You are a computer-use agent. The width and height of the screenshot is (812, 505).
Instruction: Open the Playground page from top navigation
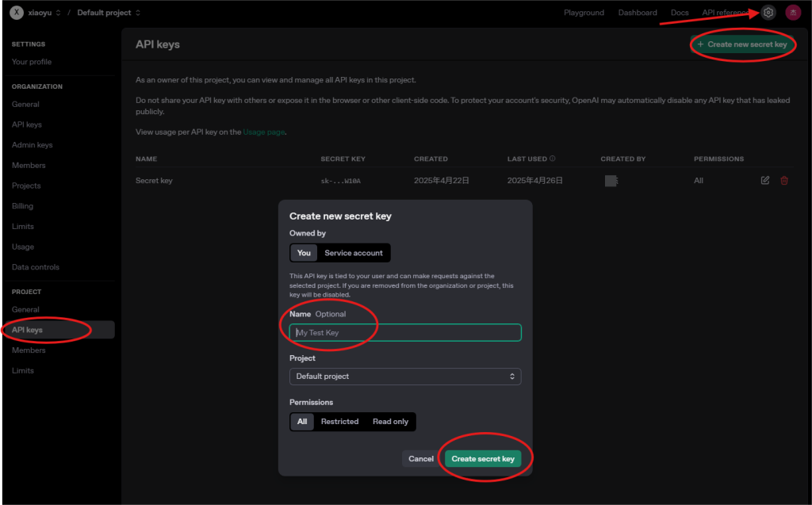click(x=584, y=13)
